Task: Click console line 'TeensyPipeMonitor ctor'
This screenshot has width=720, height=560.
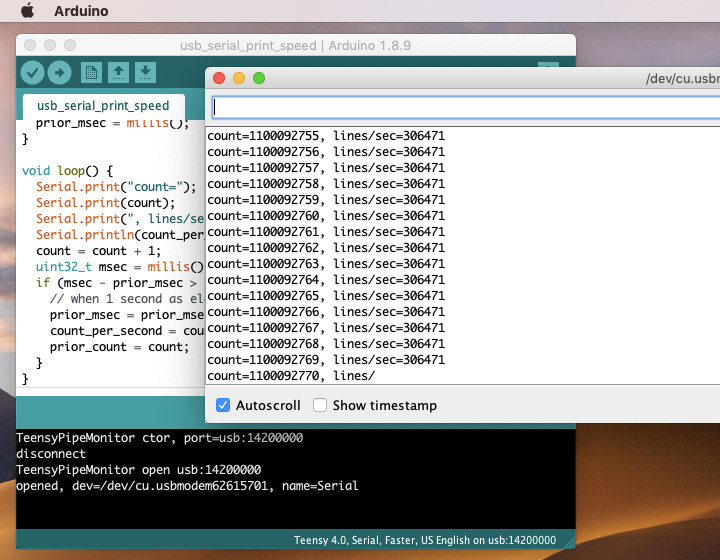Action: [x=159, y=438]
